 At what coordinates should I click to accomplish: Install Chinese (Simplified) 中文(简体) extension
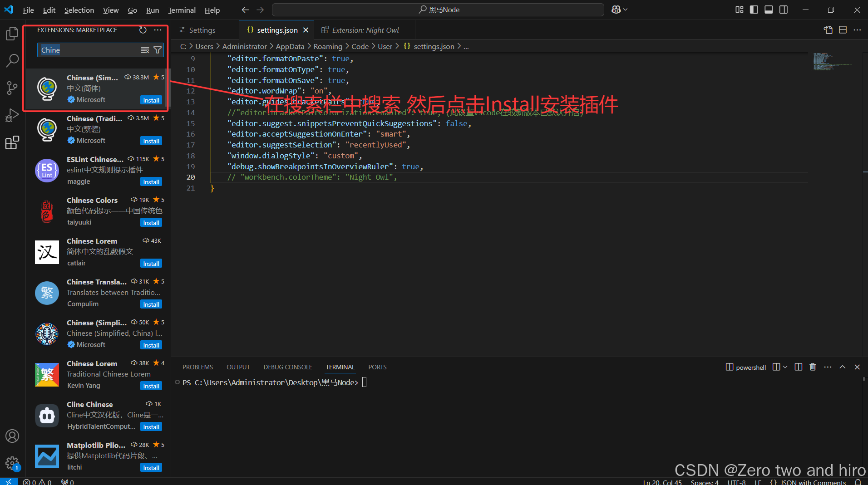click(x=151, y=100)
